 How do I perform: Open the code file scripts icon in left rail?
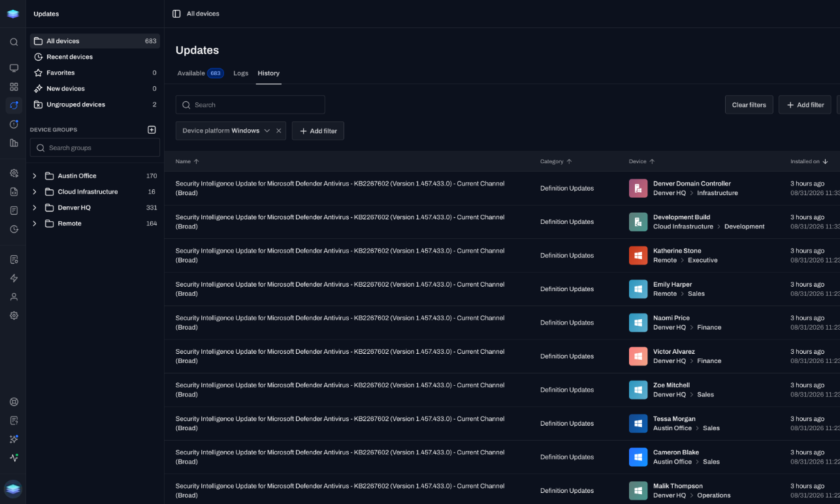point(14,192)
